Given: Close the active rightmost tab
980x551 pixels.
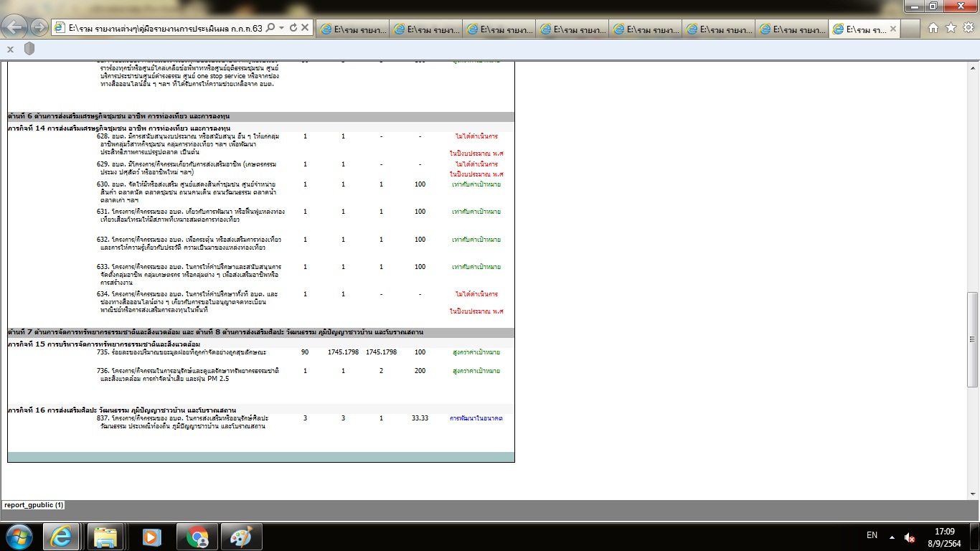Looking at the screenshot, I should [x=893, y=29].
